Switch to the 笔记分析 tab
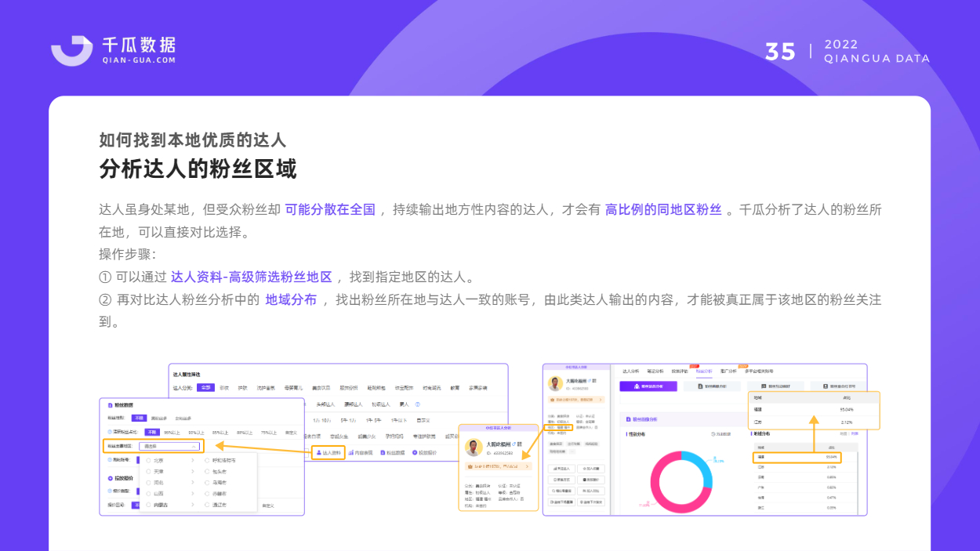This screenshot has height=551, width=980. click(655, 372)
